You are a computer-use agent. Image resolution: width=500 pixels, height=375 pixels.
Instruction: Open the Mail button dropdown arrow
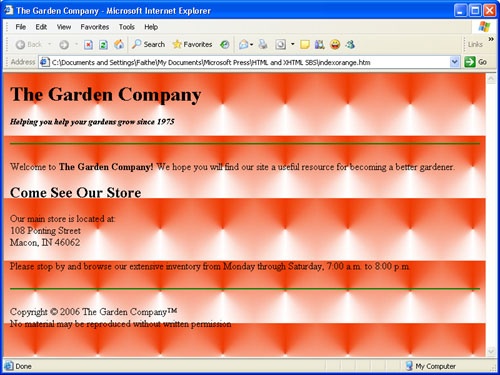click(x=252, y=44)
